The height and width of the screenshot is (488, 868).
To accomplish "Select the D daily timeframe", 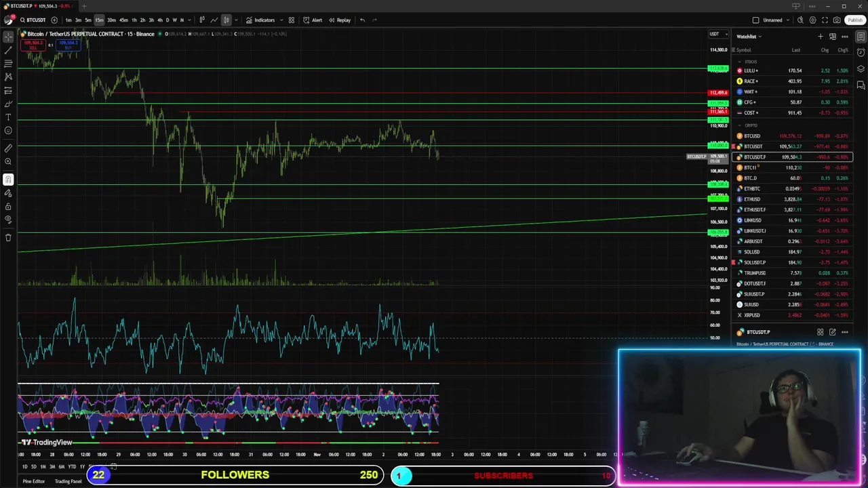I will (x=167, y=20).
